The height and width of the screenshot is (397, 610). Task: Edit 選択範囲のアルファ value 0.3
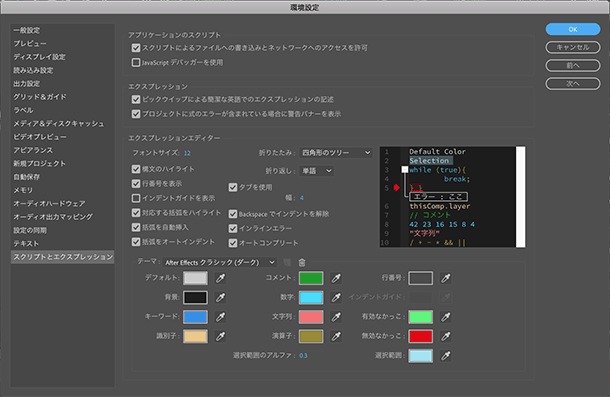coord(303,355)
